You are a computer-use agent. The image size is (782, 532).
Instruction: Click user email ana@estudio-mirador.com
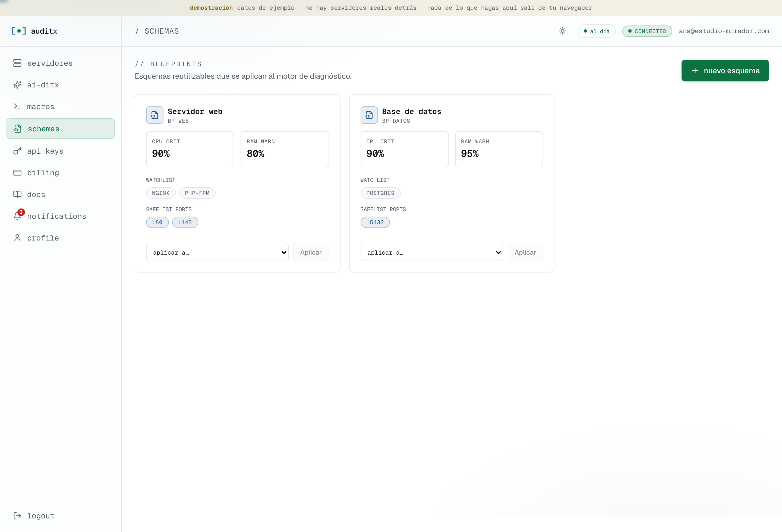point(724,31)
